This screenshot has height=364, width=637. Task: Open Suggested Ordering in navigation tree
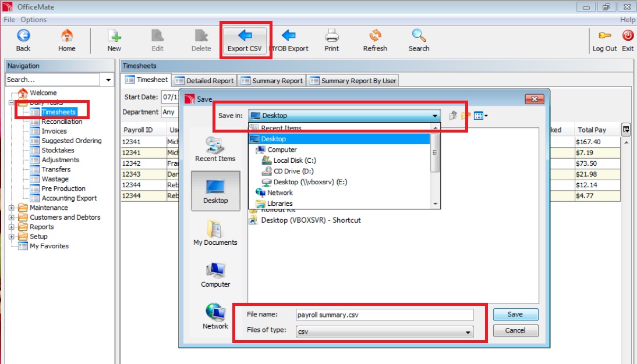click(x=72, y=141)
